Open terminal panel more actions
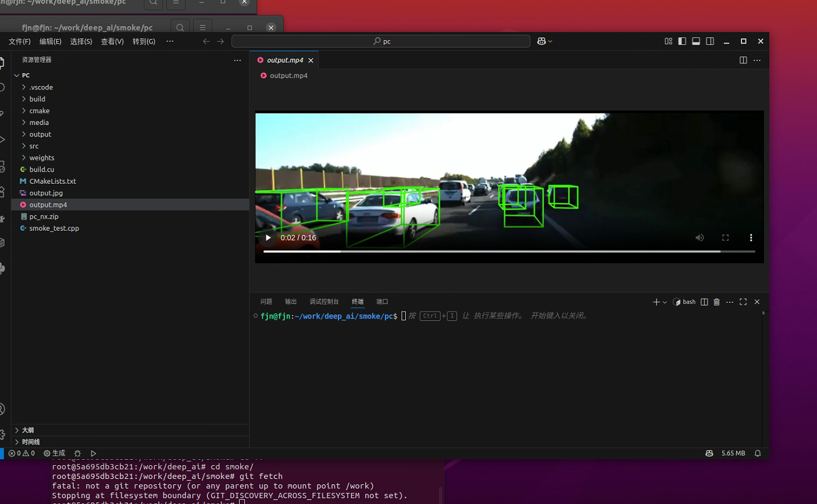The image size is (817, 504). [x=730, y=302]
